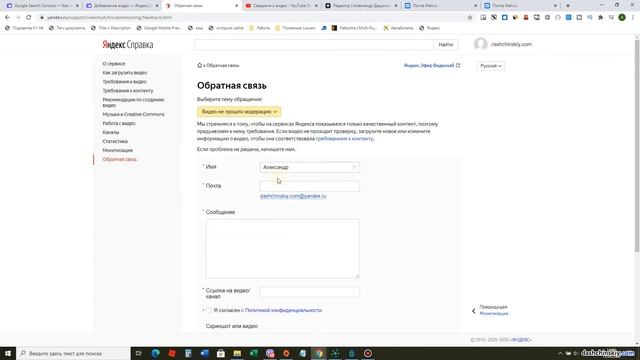Open the Windows Start menu
Screen dimensions: 640x360
tap(8, 353)
